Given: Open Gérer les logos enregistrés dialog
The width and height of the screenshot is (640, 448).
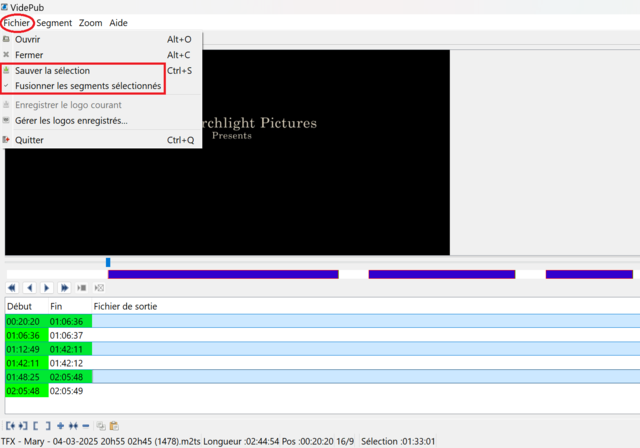Looking at the screenshot, I should (x=101, y=121).
